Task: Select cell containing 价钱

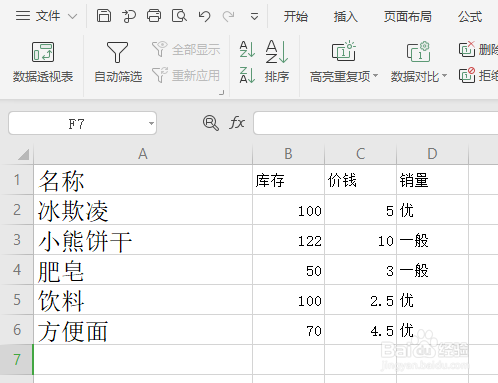Action: (360, 180)
